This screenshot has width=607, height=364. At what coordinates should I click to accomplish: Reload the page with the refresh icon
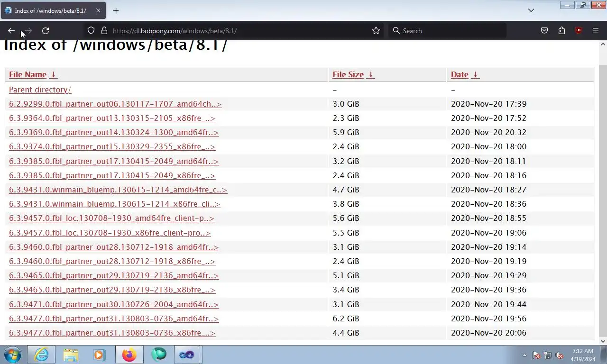tap(46, 31)
